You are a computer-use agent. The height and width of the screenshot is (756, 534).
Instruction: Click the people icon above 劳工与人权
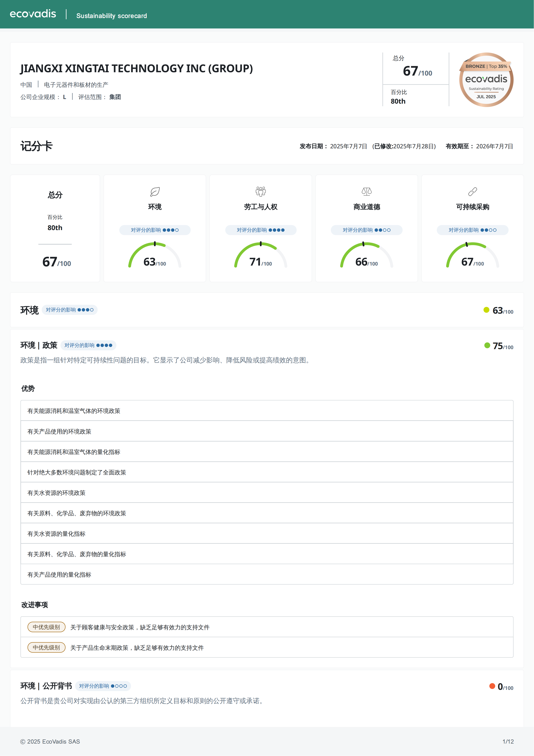[260, 191]
